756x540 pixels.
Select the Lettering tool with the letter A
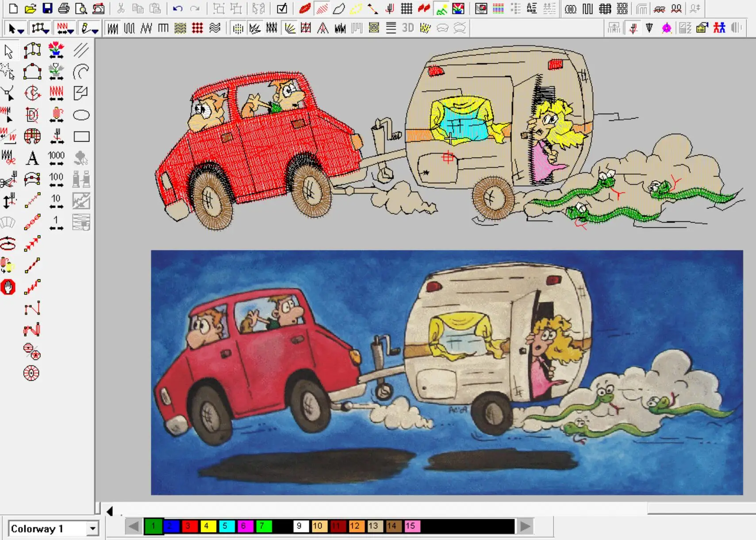pos(32,159)
